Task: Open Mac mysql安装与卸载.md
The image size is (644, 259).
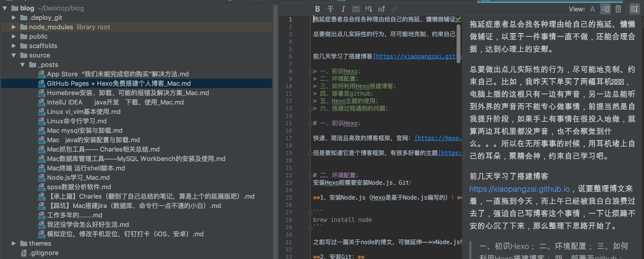Action: [x=85, y=131]
